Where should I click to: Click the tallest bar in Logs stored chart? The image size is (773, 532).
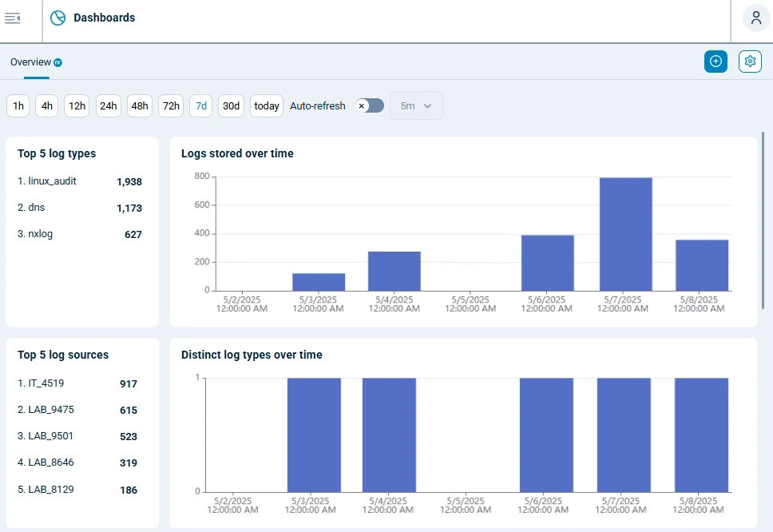click(x=623, y=232)
